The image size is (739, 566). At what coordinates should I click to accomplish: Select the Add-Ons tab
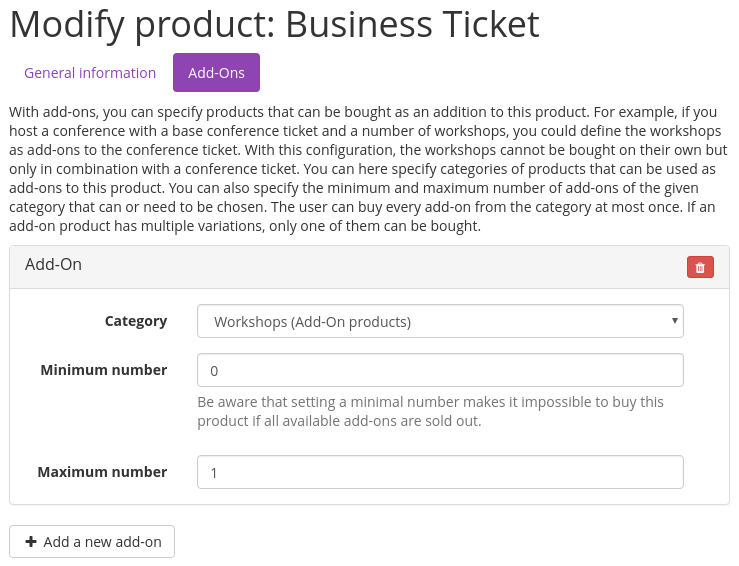216,73
